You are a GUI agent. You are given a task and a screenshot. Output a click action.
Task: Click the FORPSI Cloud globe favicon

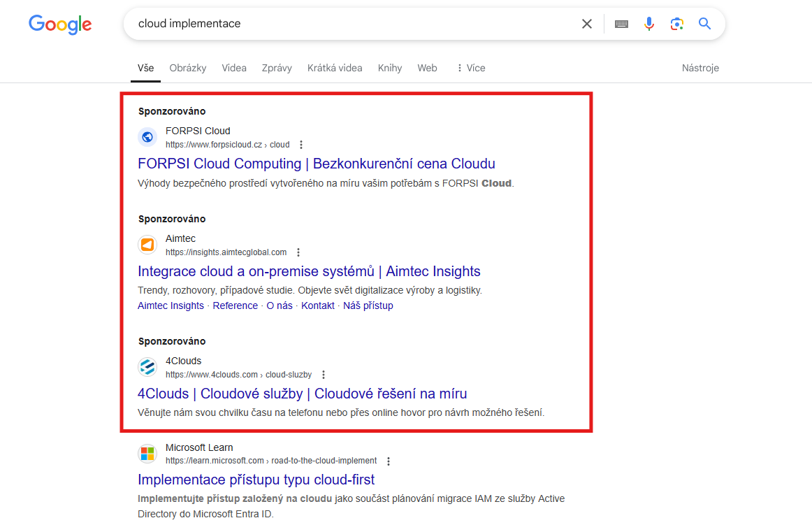(x=147, y=137)
